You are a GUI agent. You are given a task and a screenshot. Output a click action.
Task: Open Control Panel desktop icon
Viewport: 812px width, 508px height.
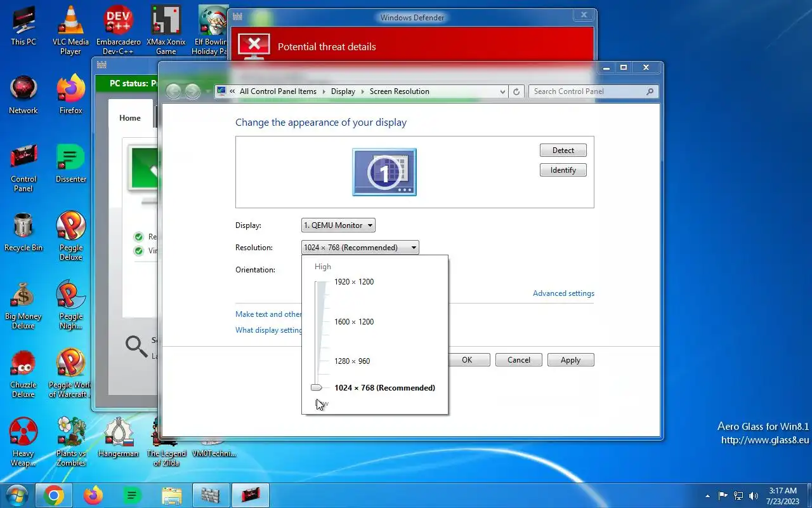pyautogui.click(x=23, y=168)
